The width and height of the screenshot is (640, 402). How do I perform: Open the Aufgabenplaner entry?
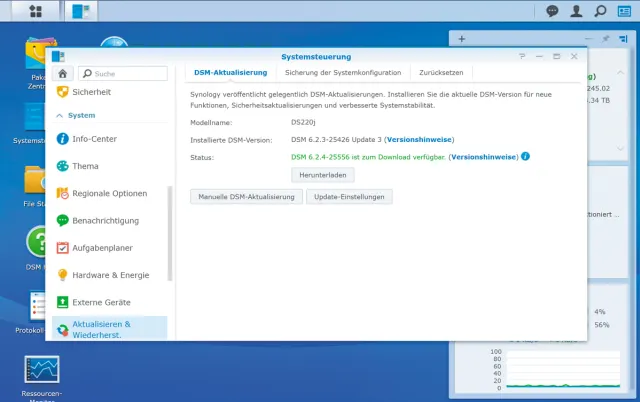[x=102, y=247]
